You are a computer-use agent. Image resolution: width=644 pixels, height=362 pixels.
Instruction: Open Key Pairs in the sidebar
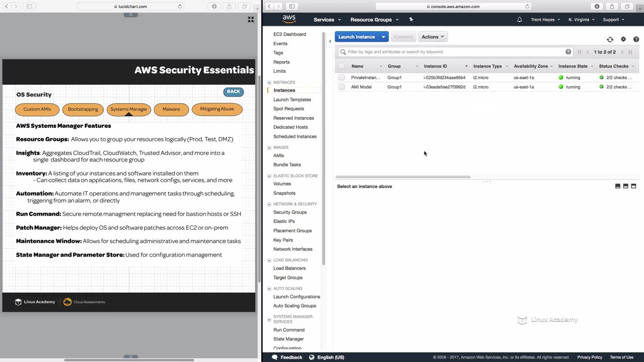coord(283,240)
